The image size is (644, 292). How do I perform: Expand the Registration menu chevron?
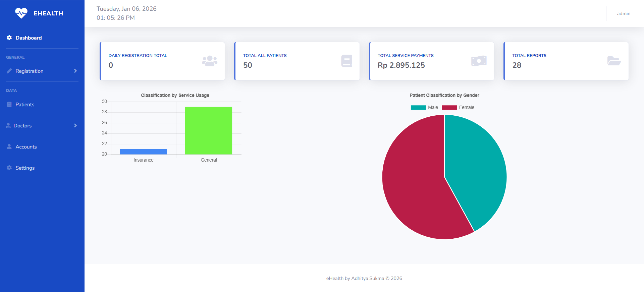pos(75,71)
